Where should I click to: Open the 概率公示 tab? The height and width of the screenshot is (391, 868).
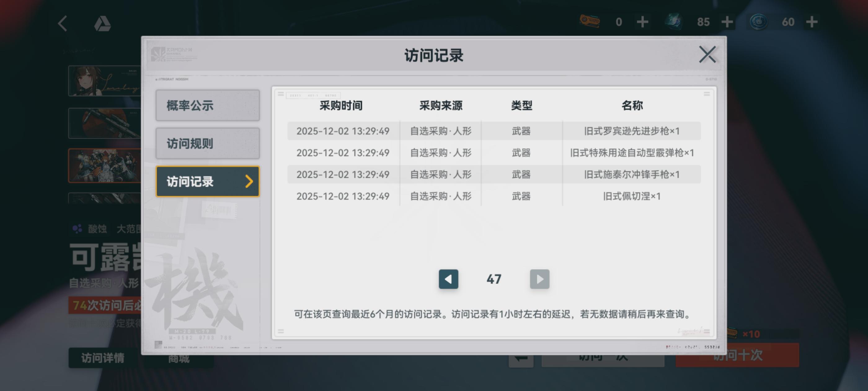[x=207, y=106]
